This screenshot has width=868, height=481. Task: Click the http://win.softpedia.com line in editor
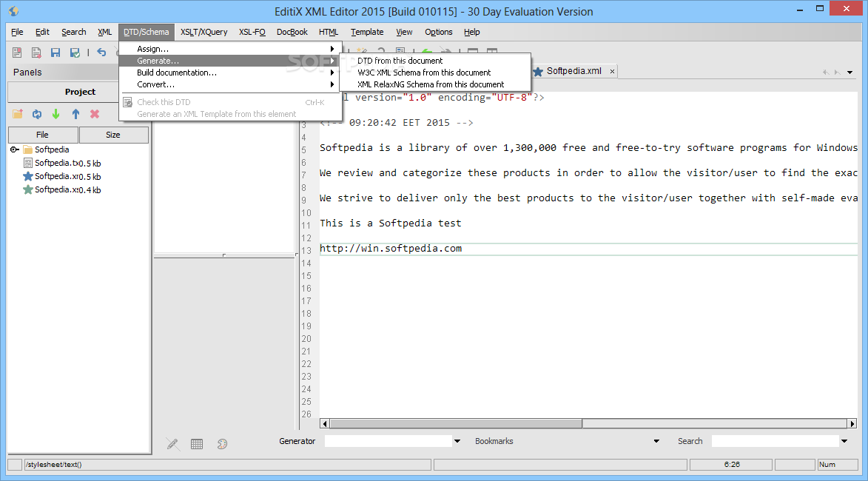[391, 249]
